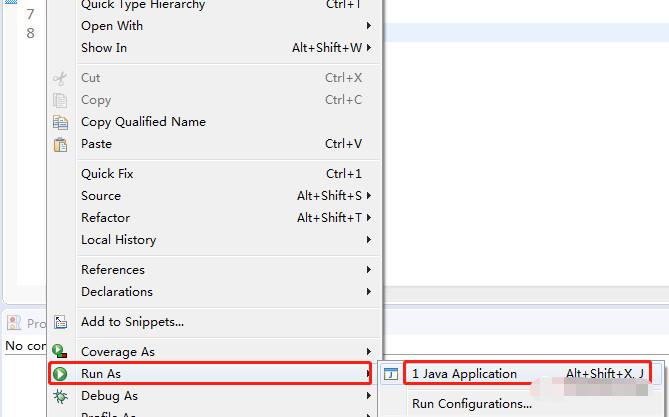Click the Alt+Shift+T shortcut text
This screenshot has height=417, width=669.
[329, 218]
